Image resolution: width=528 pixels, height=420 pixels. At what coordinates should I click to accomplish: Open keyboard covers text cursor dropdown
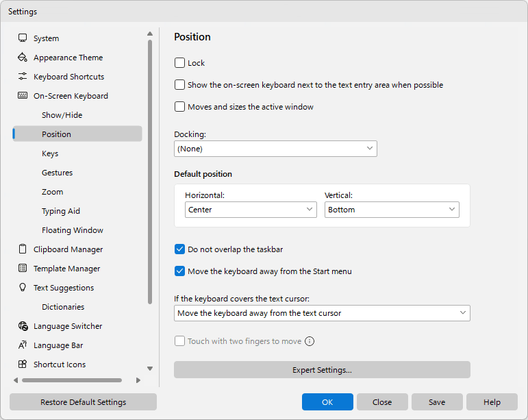[323, 313]
